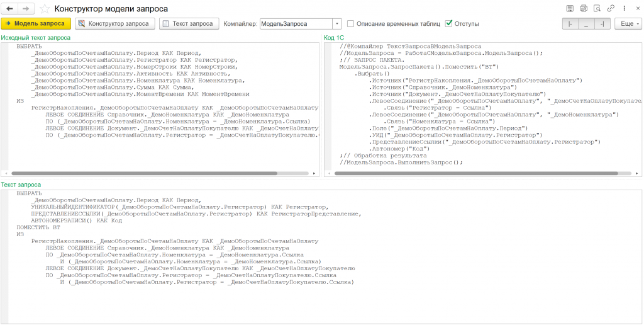Open the Конструктор запроса button
The height and width of the screenshot is (325, 644).
coord(114,23)
